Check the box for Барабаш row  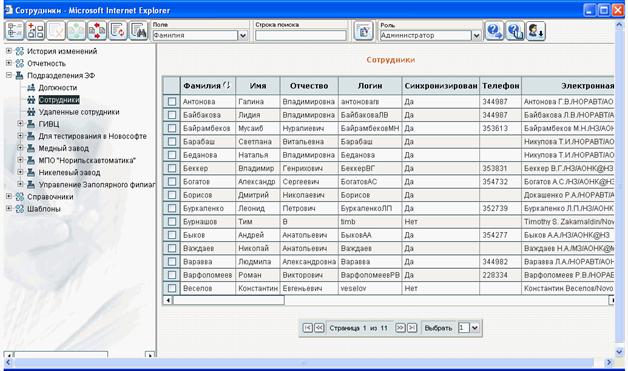click(172, 141)
